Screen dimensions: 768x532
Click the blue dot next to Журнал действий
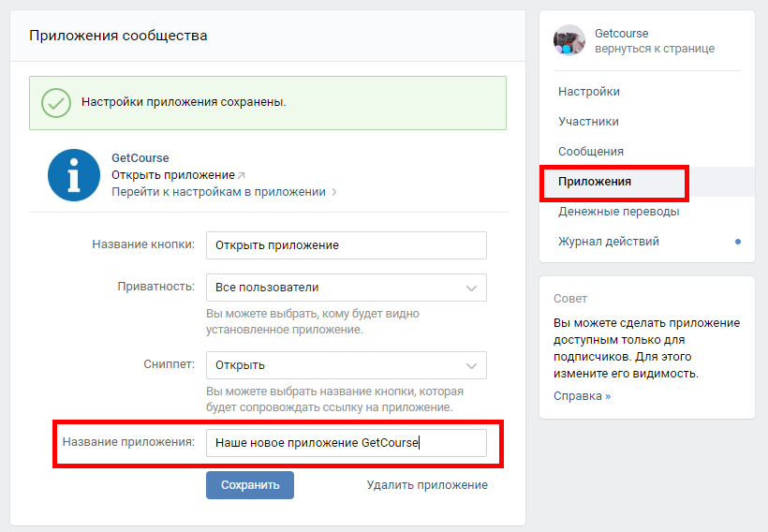point(738,242)
